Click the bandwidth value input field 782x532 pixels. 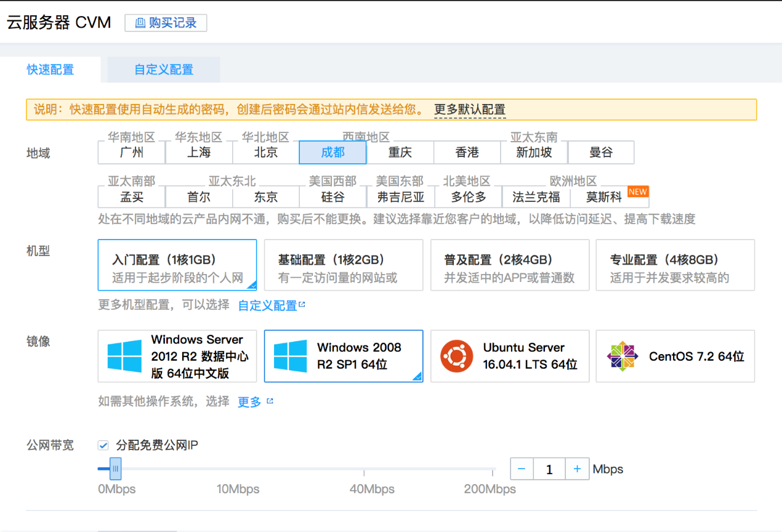point(549,469)
